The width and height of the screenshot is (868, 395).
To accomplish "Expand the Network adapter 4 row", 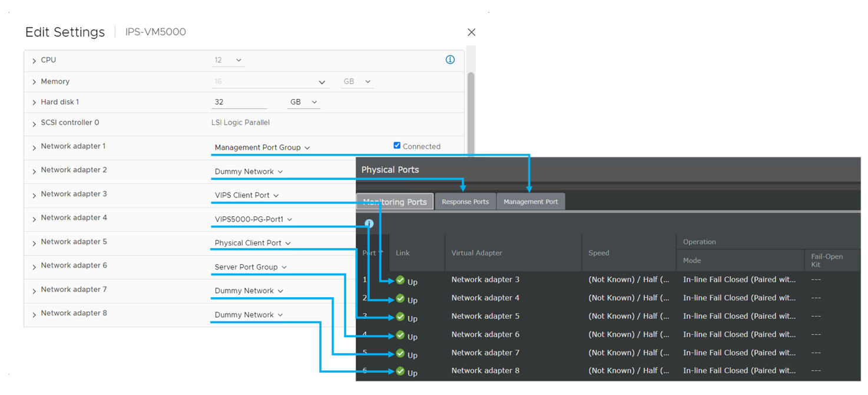I will click(34, 219).
